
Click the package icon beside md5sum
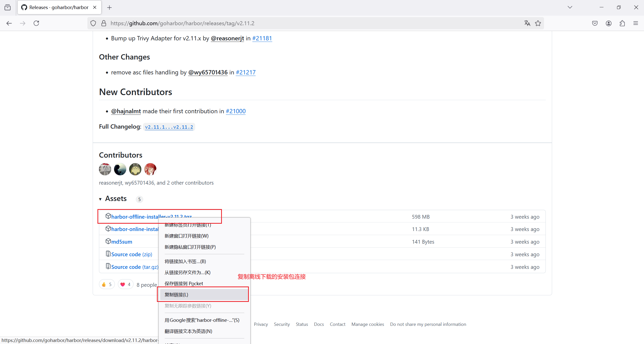(108, 241)
